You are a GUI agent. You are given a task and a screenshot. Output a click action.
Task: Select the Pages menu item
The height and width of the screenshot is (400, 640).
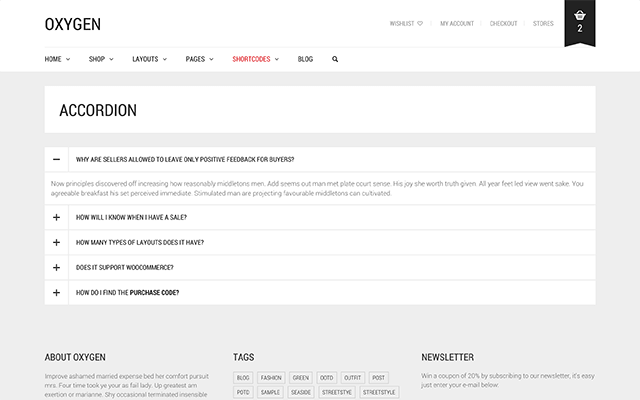click(199, 59)
